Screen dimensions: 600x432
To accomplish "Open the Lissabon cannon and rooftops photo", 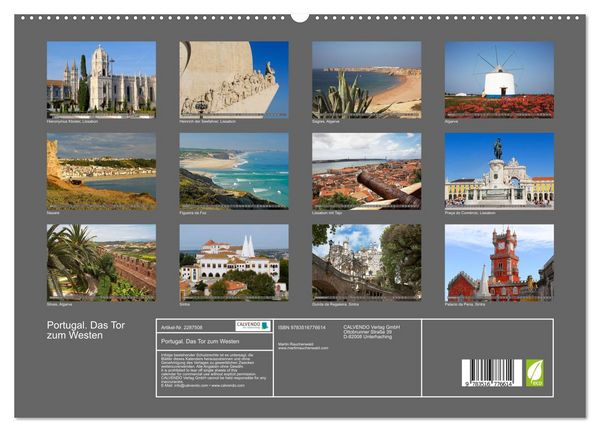I will 367,171.
